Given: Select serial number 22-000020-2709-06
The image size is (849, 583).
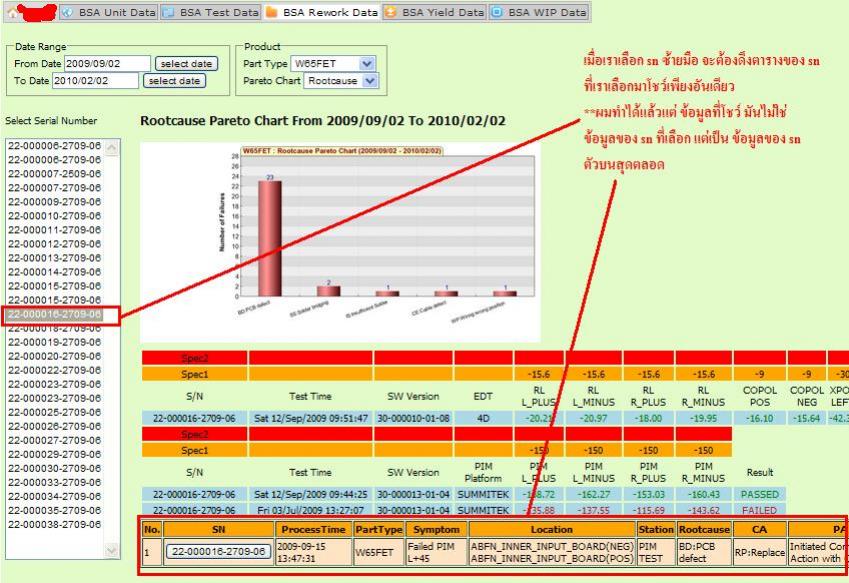Looking at the screenshot, I should coord(55,356).
